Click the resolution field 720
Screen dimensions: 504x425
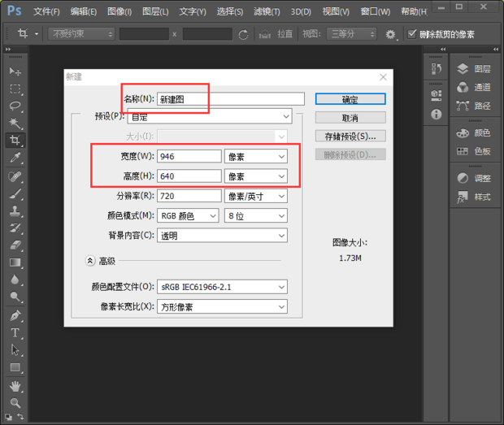[189, 196]
